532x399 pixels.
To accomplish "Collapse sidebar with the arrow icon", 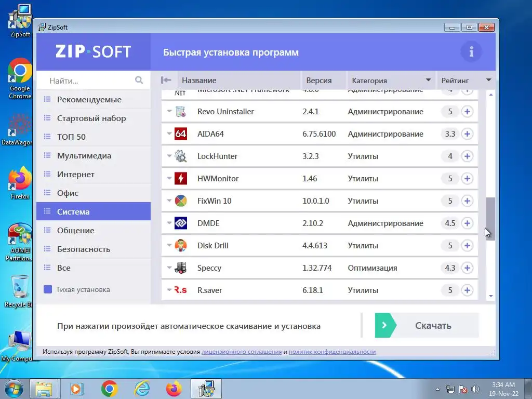I will tap(166, 80).
